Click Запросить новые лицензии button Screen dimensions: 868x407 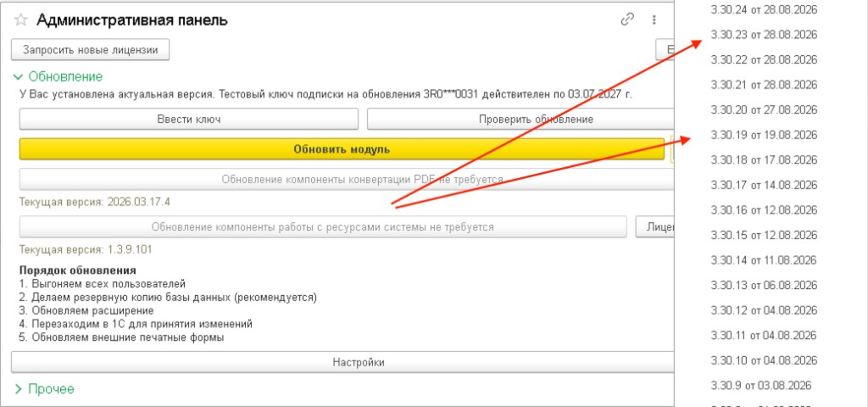tap(90, 50)
